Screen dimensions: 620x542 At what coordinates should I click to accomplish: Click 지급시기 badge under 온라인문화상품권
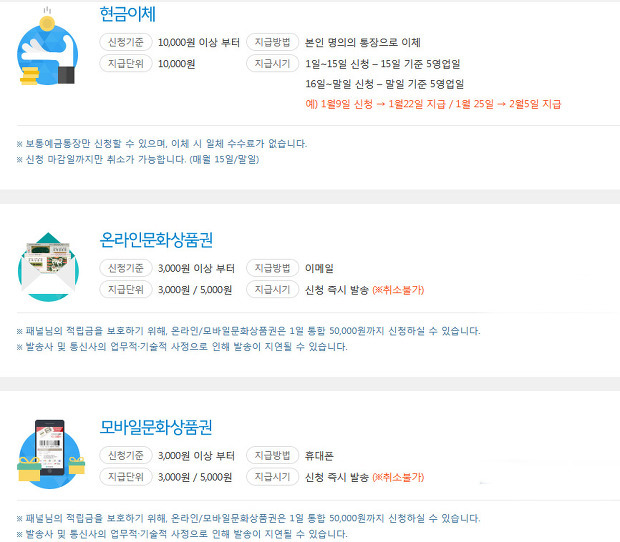272,290
